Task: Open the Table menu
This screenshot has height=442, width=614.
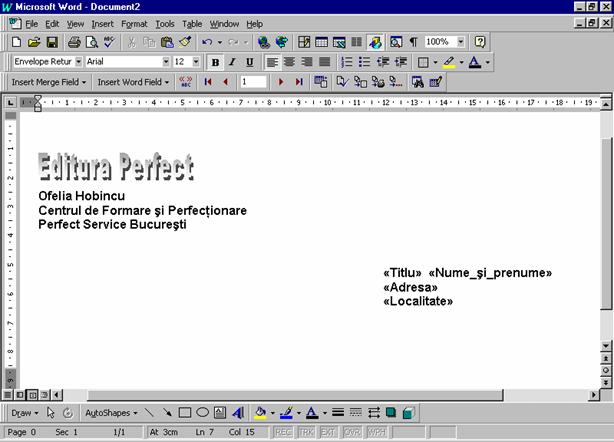Action: pos(192,23)
